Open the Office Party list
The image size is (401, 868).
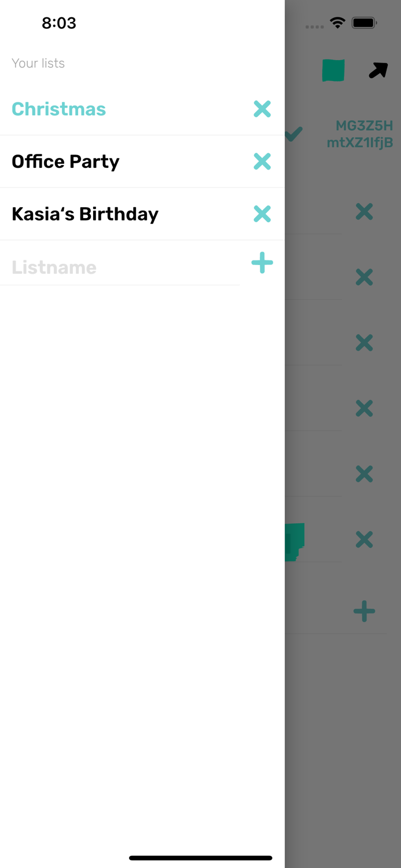coord(65,161)
